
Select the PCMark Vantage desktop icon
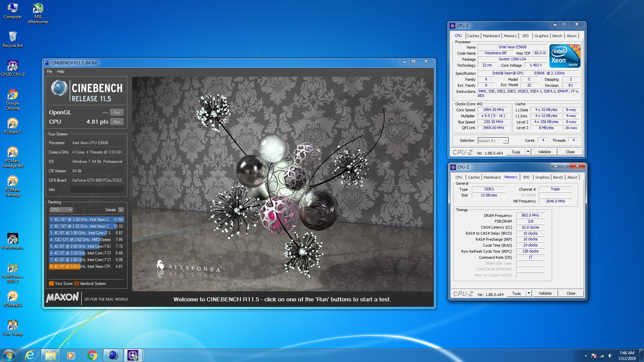coord(13,186)
